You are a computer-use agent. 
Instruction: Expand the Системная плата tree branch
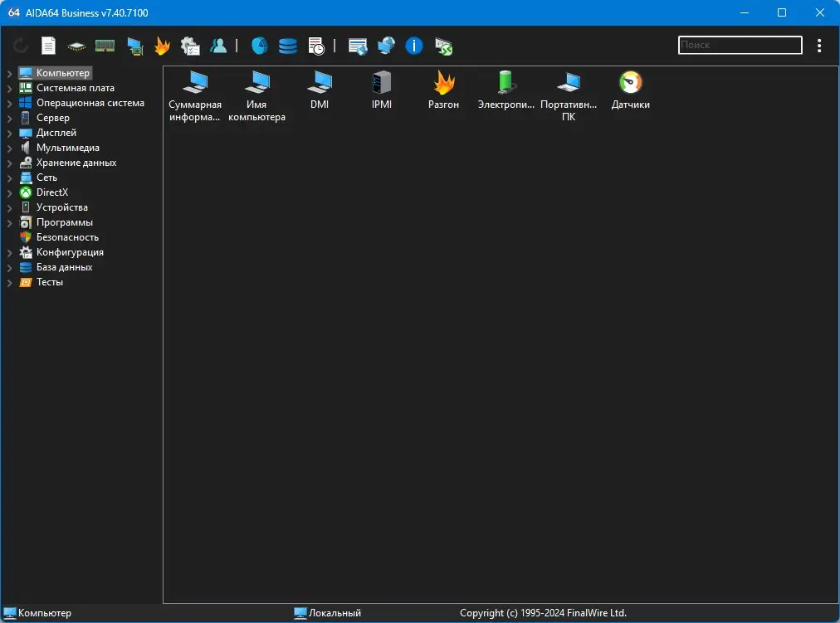click(x=10, y=88)
